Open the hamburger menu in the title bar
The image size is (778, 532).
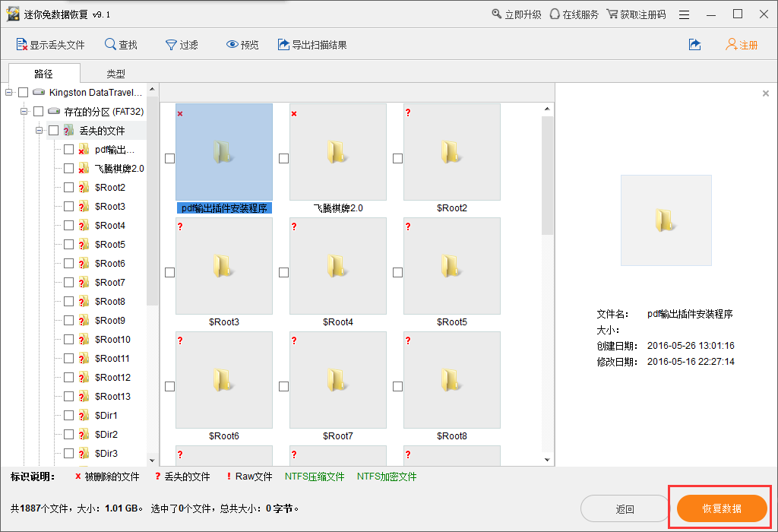click(x=685, y=15)
